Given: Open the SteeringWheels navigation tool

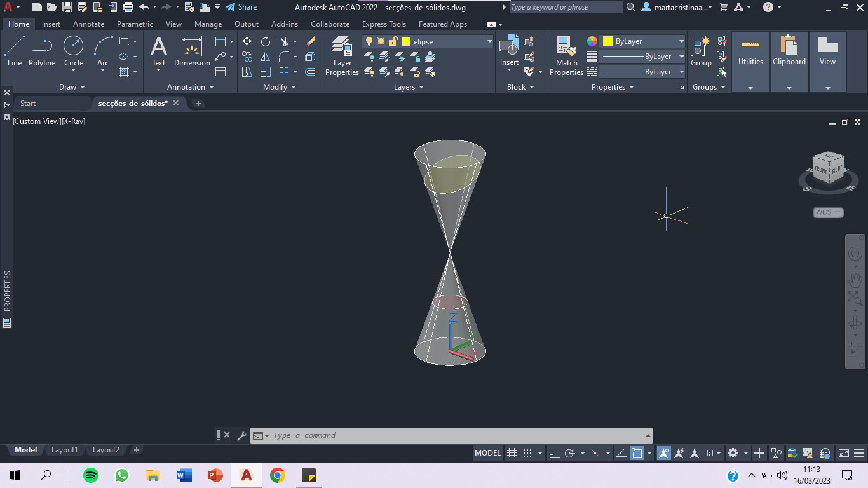Looking at the screenshot, I should pos(855,254).
